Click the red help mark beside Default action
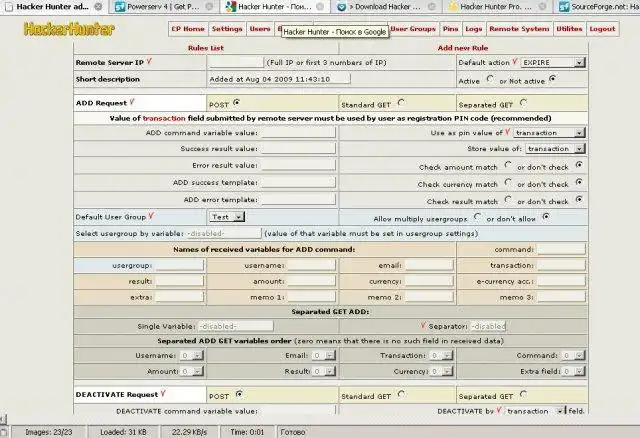 [x=514, y=61]
